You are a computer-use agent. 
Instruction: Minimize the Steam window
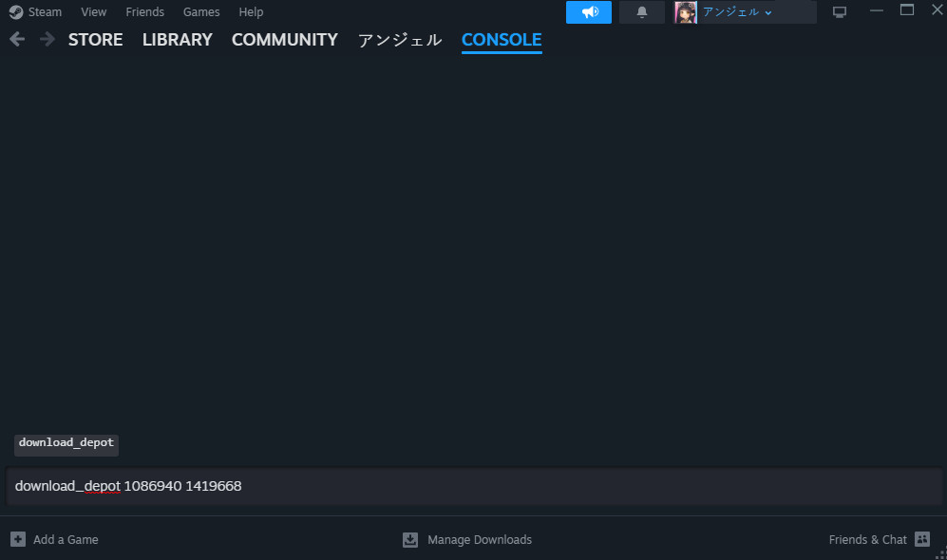[x=877, y=10]
